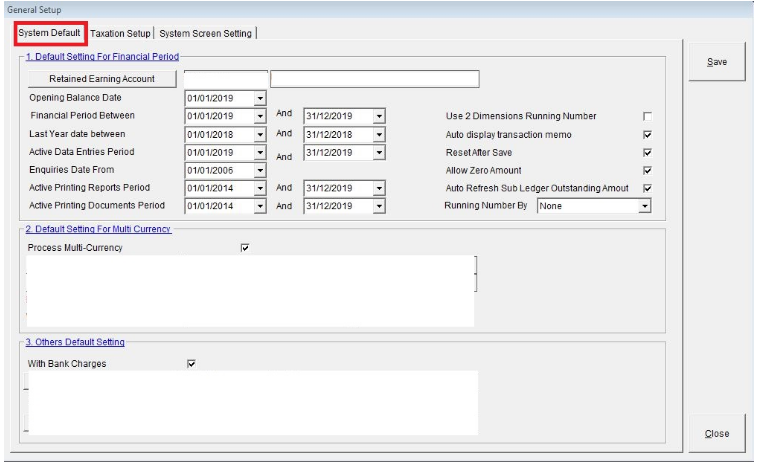This screenshot has width=762, height=470.
Task: Expand Financial Period Between end date dropdown
Action: click(x=378, y=116)
